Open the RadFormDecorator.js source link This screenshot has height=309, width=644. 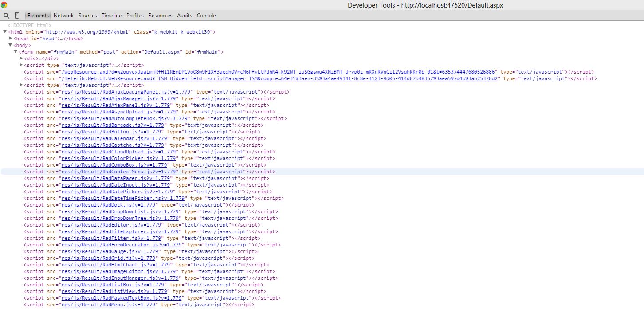(x=122, y=245)
